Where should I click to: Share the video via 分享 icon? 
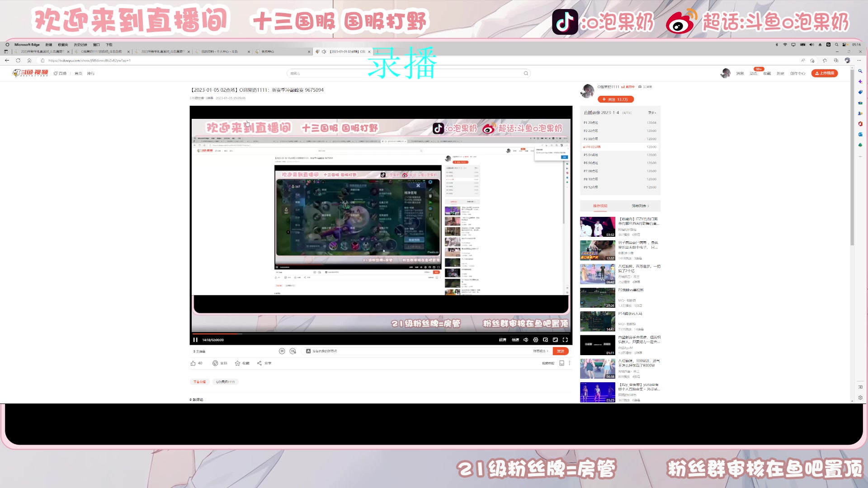point(262,363)
